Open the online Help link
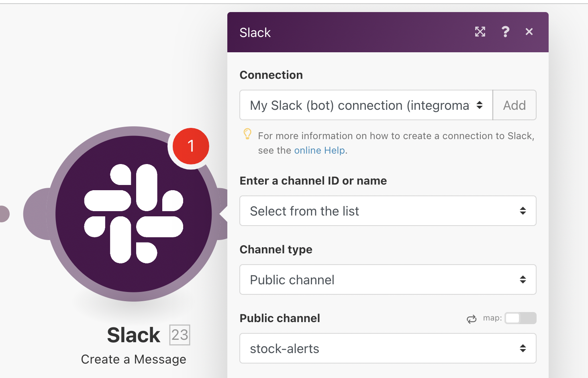Screen dimensions: 588x378 point(319,150)
